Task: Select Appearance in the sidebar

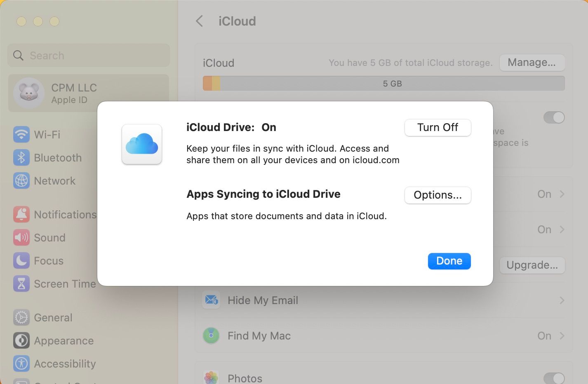Action: [64, 341]
